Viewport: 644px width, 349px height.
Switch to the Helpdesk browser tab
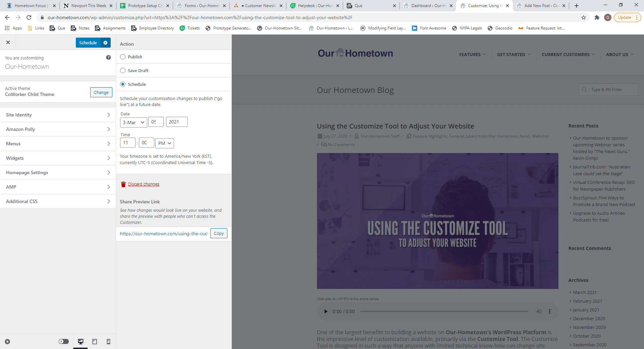(315, 6)
